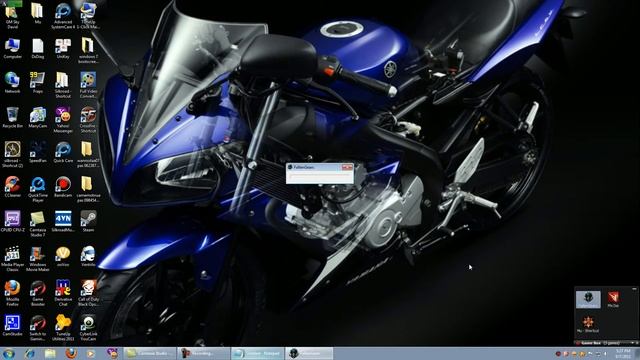Launch the Fraps shortcut
Viewport: 640px width, 360px height.
[38, 83]
